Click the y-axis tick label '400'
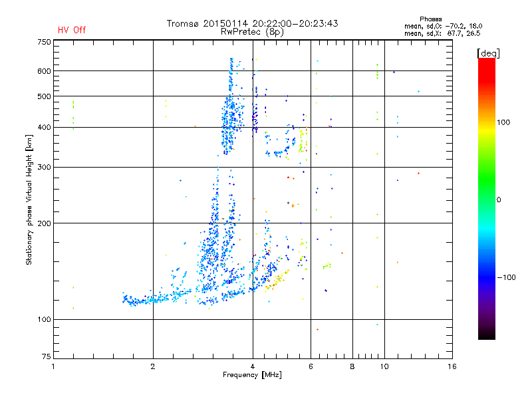532x399 pixels. (x=44, y=127)
